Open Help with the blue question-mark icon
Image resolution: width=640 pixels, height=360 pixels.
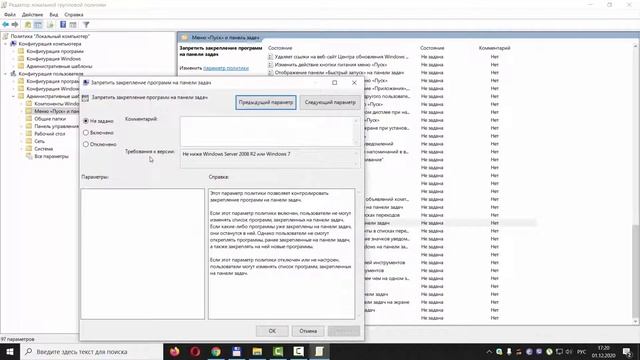click(63, 25)
